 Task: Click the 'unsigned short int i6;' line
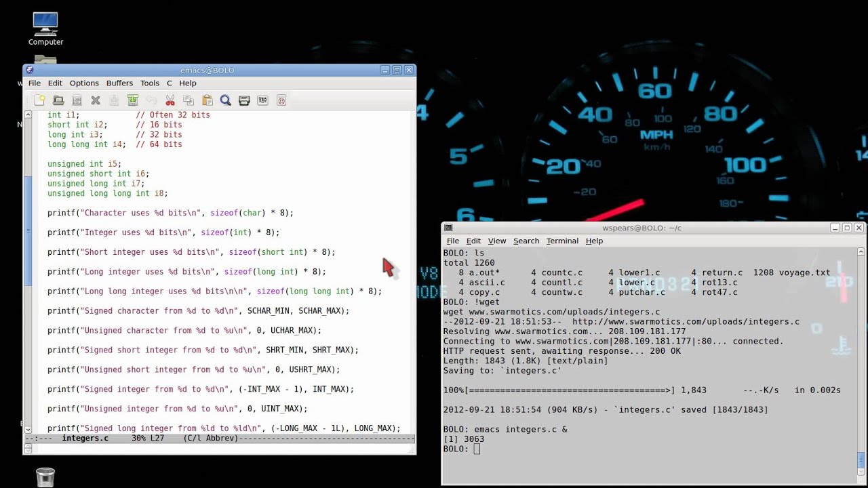click(x=98, y=174)
